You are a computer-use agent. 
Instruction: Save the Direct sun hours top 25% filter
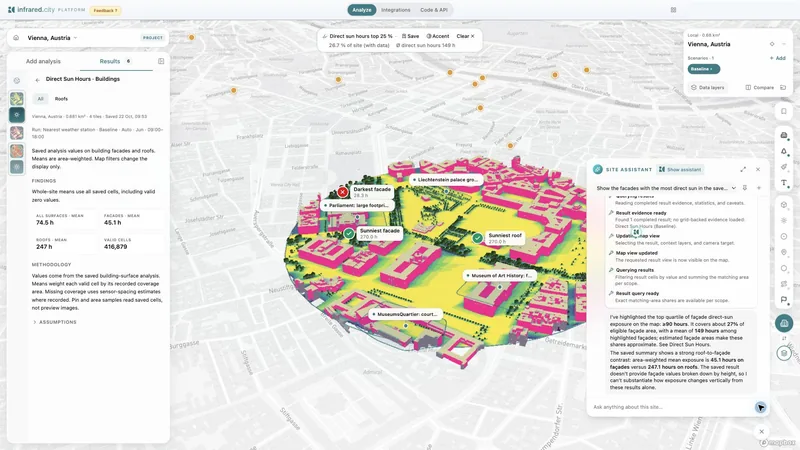coord(411,36)
